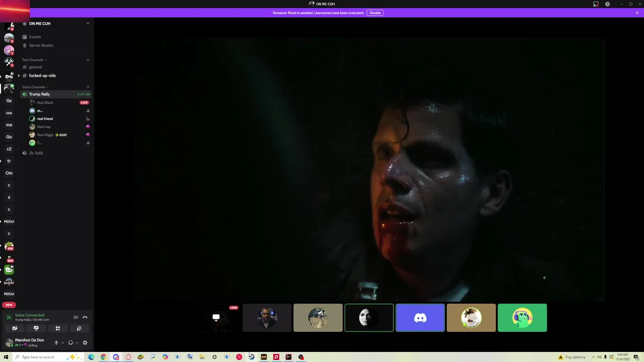
Task: Open User Settings gear icon
Action: click(85, 343)
